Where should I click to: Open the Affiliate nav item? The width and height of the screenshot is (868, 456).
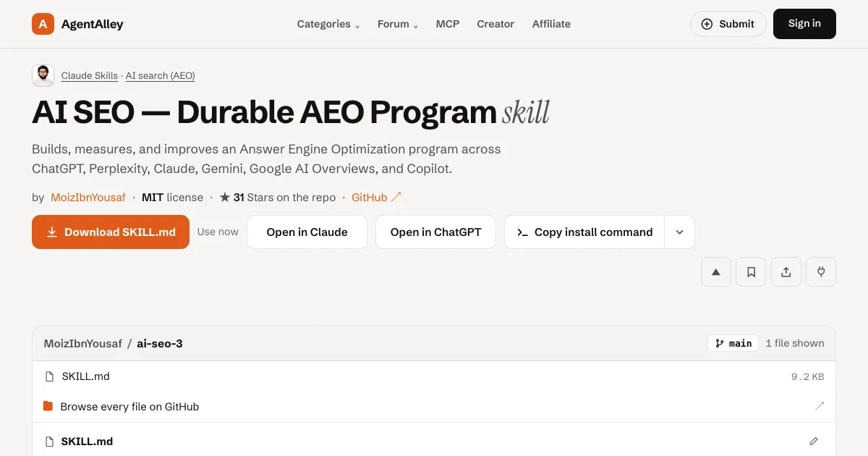point(551,24)
